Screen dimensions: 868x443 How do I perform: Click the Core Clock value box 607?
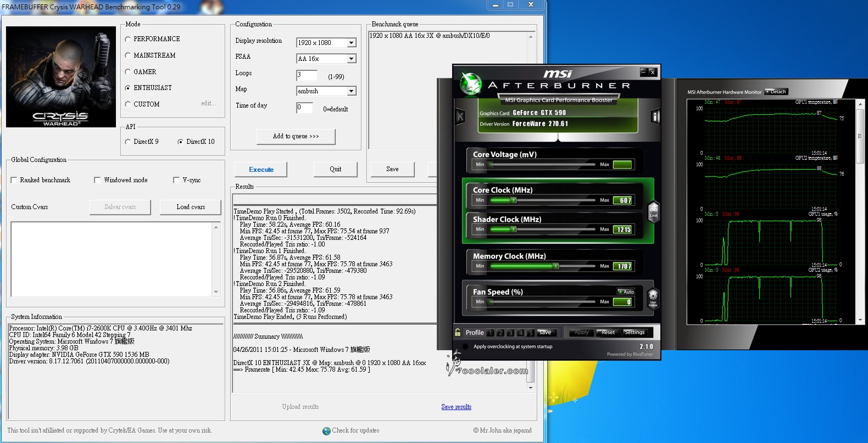click(624, 200)
